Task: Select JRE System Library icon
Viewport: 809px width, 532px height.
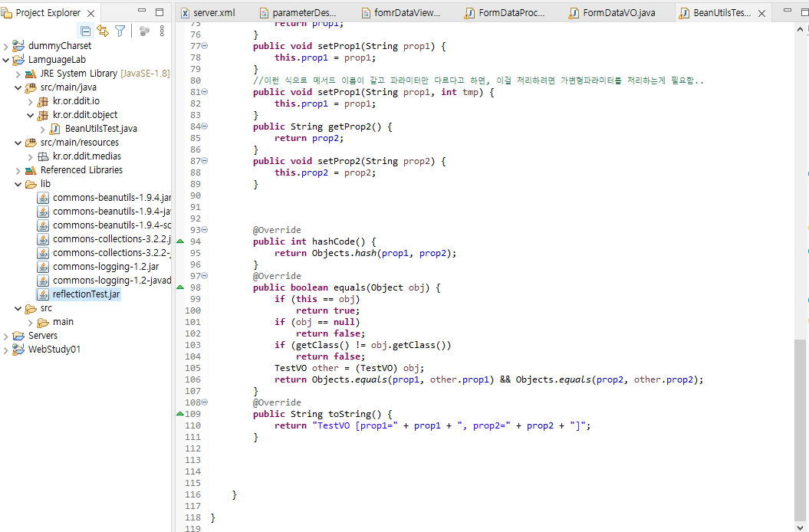Action: click(31, 74)
